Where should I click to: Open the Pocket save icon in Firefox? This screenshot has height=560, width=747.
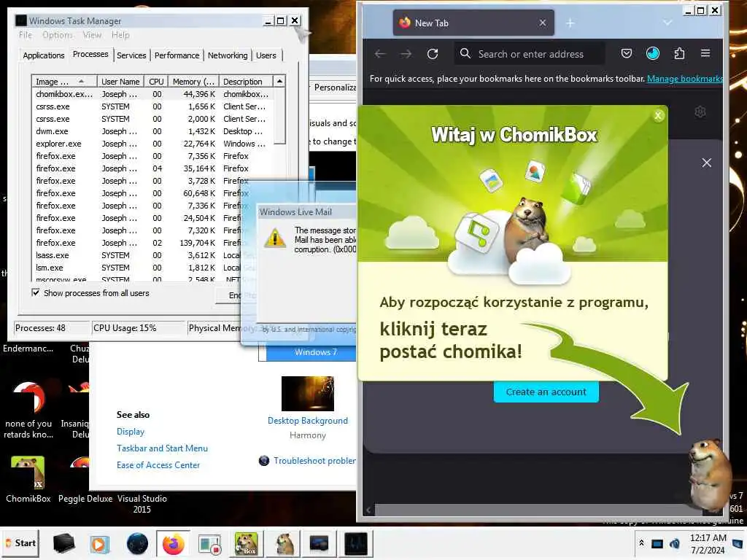[627, 53]
